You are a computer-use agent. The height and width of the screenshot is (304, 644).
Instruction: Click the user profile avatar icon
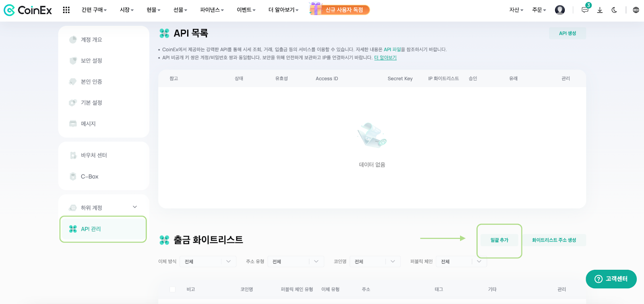560,10
